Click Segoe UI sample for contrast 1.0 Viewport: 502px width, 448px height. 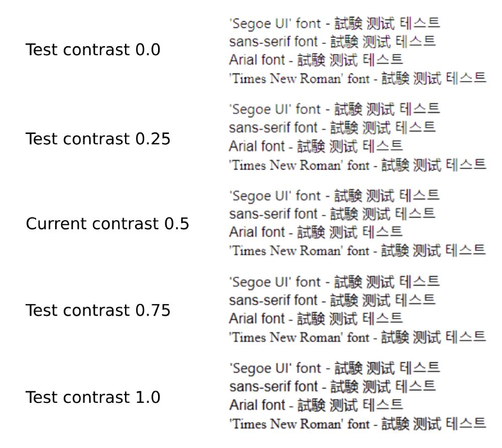click(x=334, y=368)
